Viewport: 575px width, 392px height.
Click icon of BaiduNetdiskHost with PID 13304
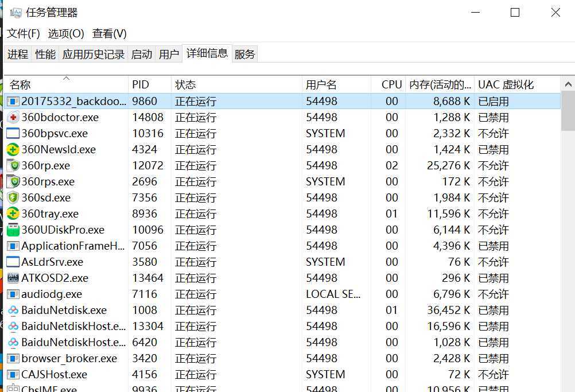tap(13, 327)
